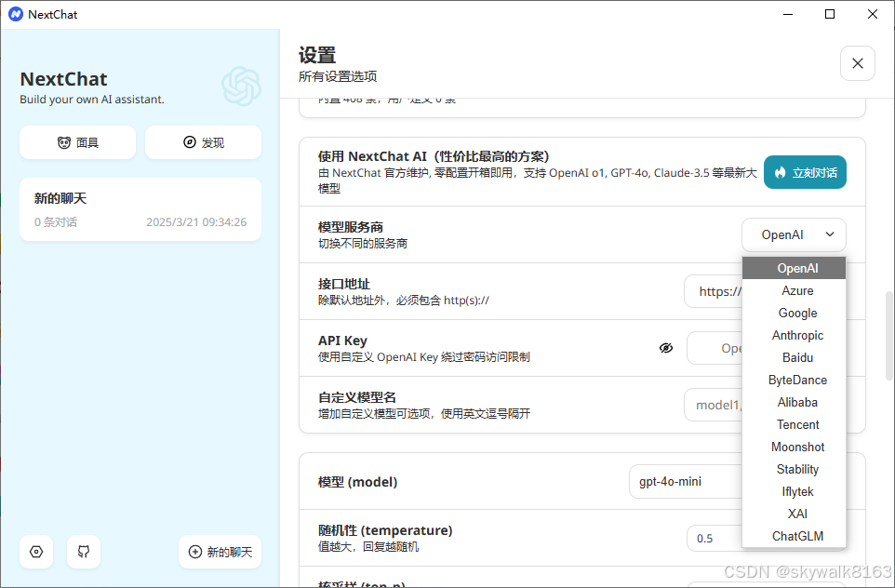Select Azure in the provider list
Viewport: 895px width, 588px height.
pyautogui.click(x=794, y=290)
